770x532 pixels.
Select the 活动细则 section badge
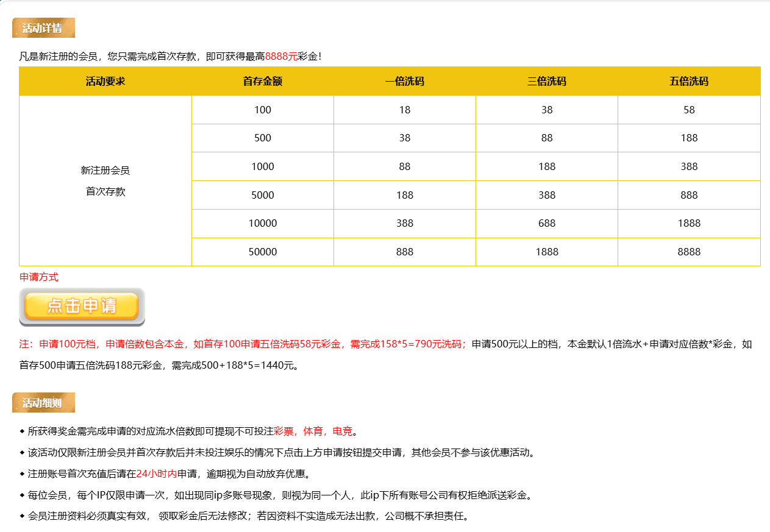click(x=43, y=403)
